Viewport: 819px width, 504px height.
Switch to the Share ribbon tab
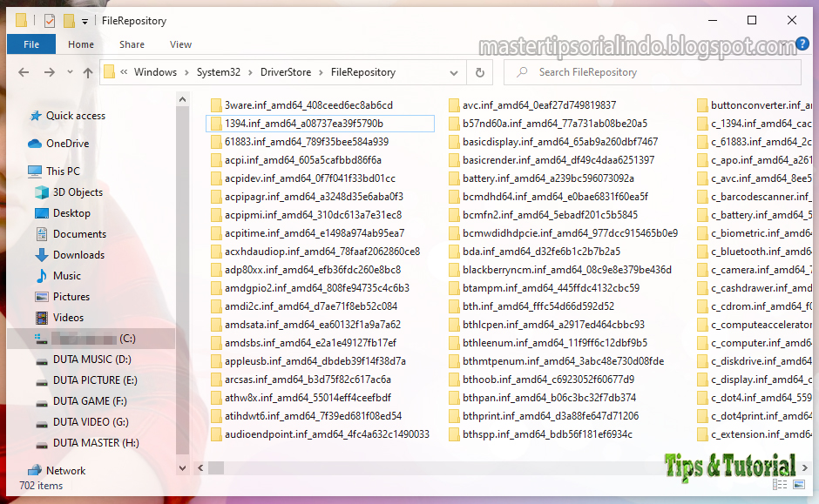click(x=132, y=44)
